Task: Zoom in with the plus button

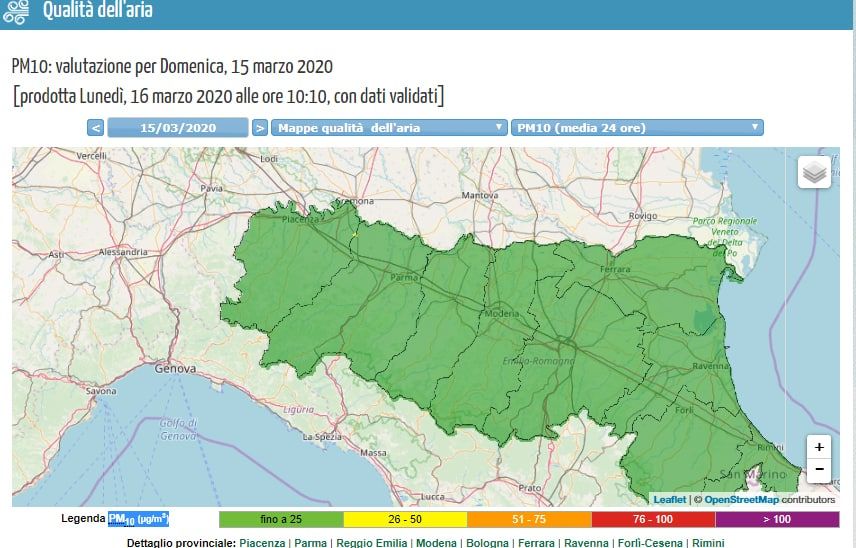Action: coord(819,448)
